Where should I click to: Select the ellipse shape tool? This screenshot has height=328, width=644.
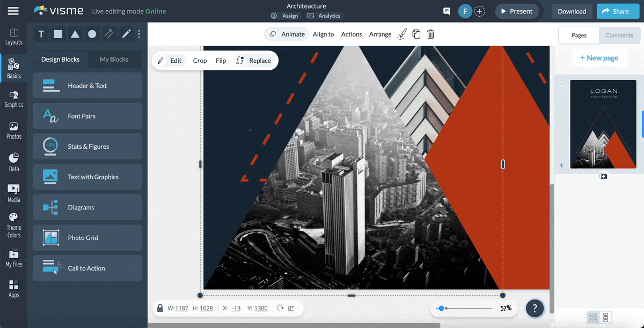(x=92, y=34)
